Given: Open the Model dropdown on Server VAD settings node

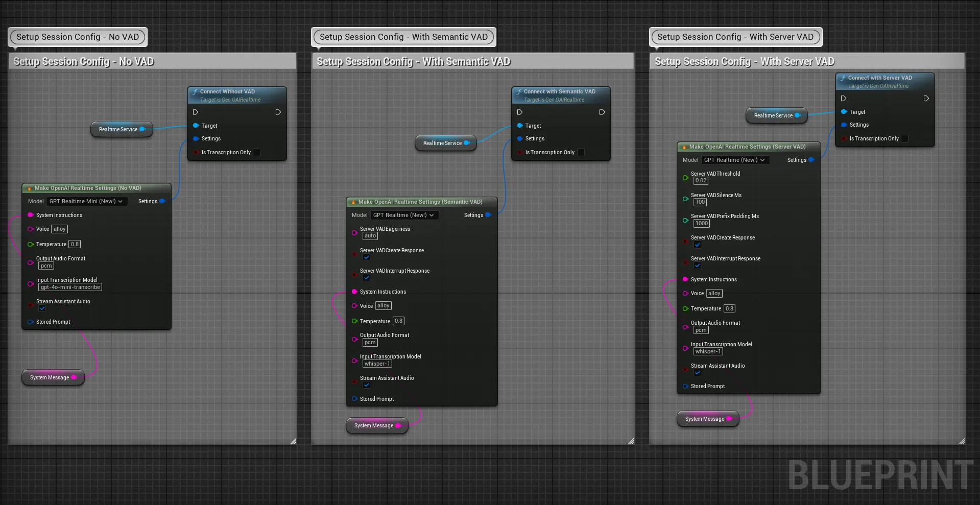Looking at the screenshot, I should point(735,160).
